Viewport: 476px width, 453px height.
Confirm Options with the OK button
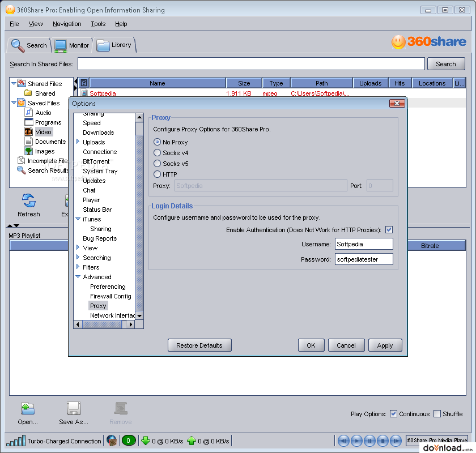click(311, 345)
